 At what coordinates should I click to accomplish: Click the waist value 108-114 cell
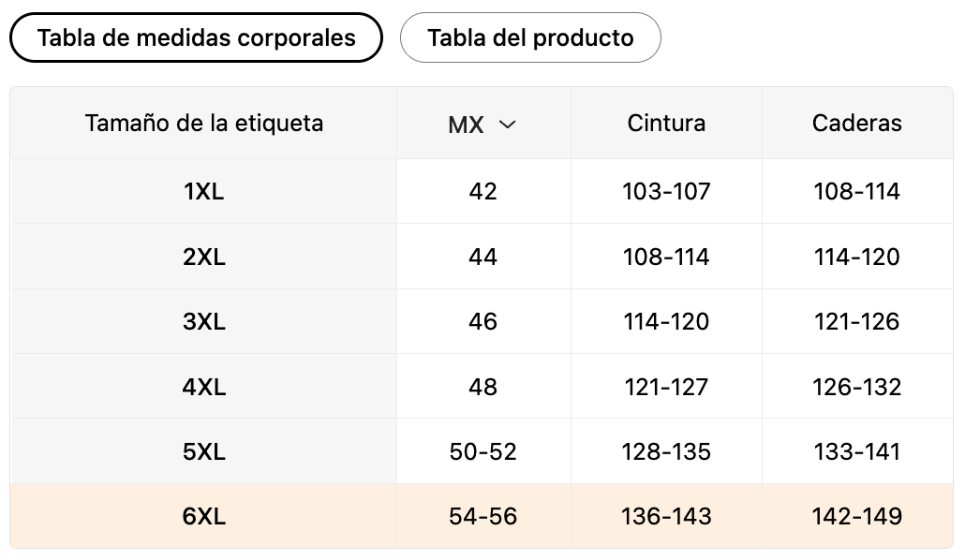(x=666, y=257)
